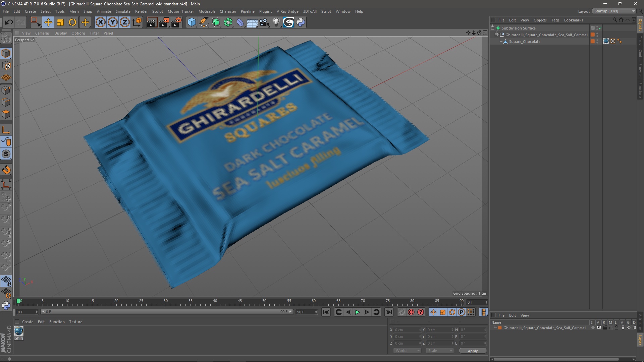
Task: Open Render to Picture Viewer
Action: [x=164, y=22]
